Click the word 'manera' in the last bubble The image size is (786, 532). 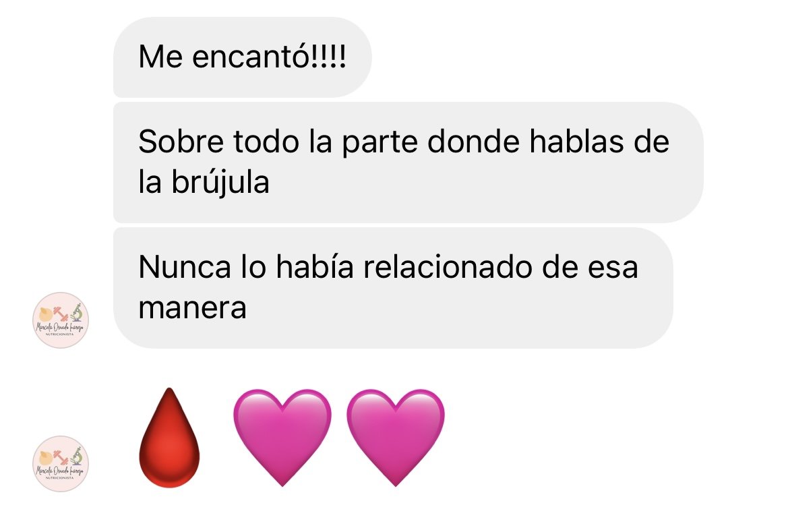tap(193, 308)
